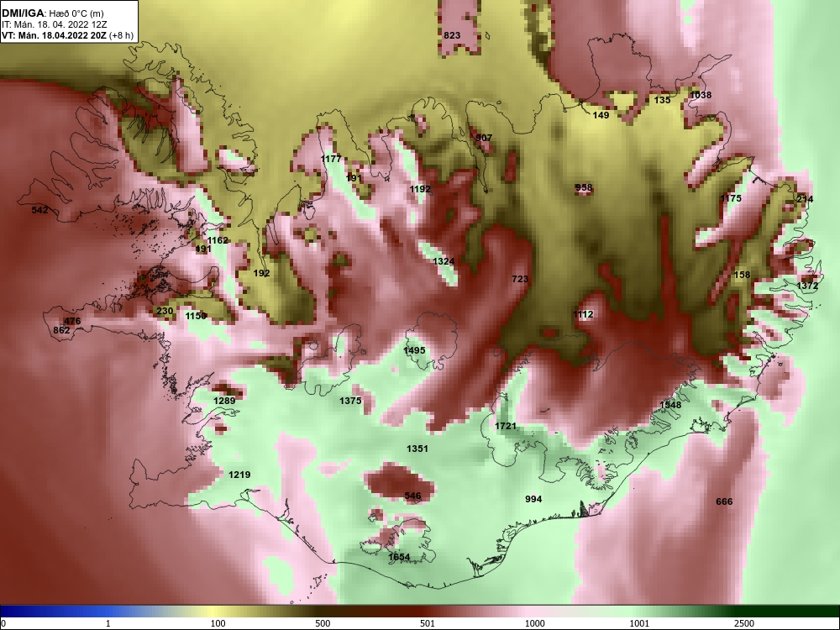
Task: Click the 862 height label
Action: pos(61,330)
